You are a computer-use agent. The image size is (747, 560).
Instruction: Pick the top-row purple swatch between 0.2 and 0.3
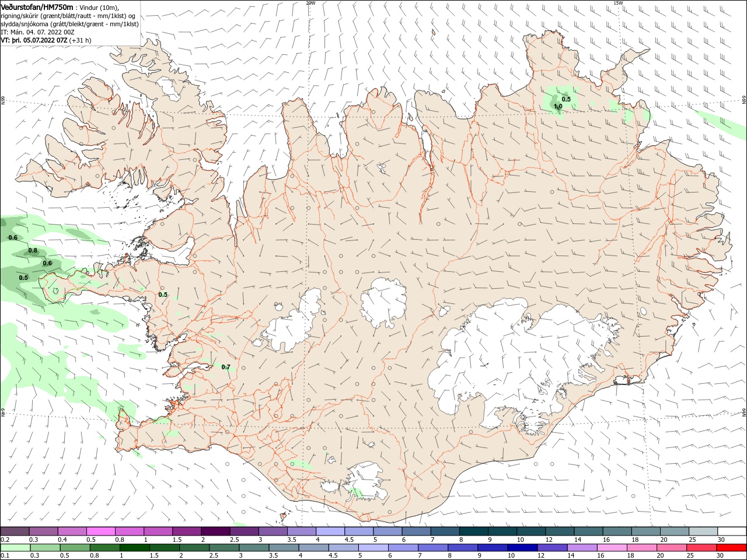15,531
